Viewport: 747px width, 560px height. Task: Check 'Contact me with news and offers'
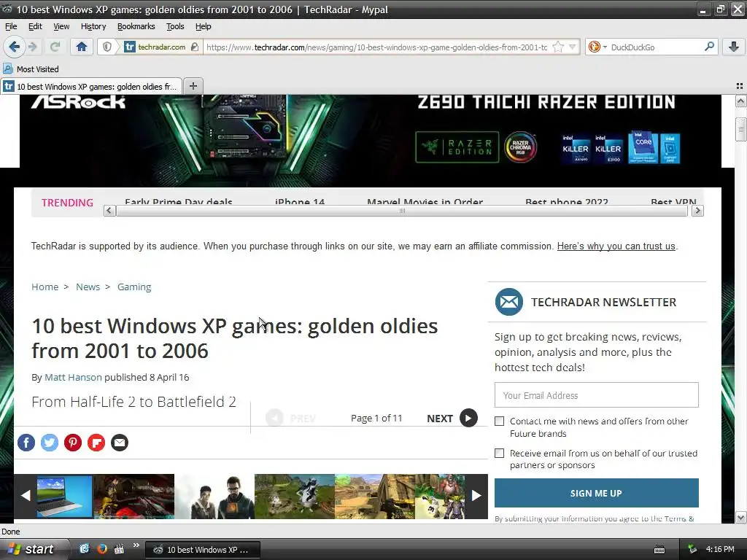click(499, 421)
